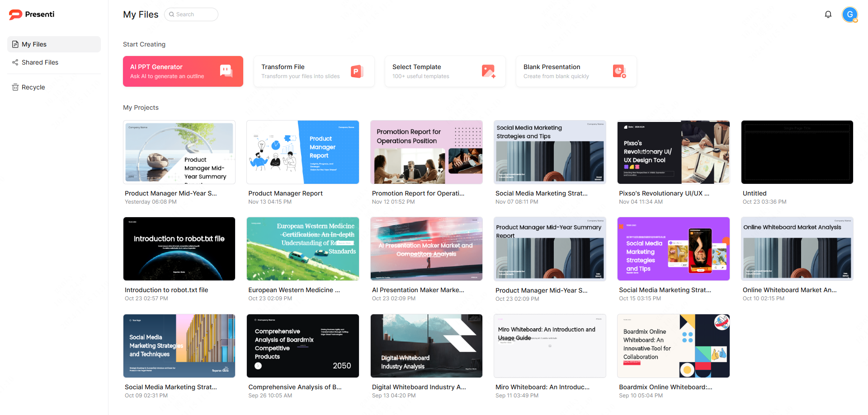Screen dimensions: 868x415
Task: Click the Presenti logo icon
Action: click(x=15, y=14)
